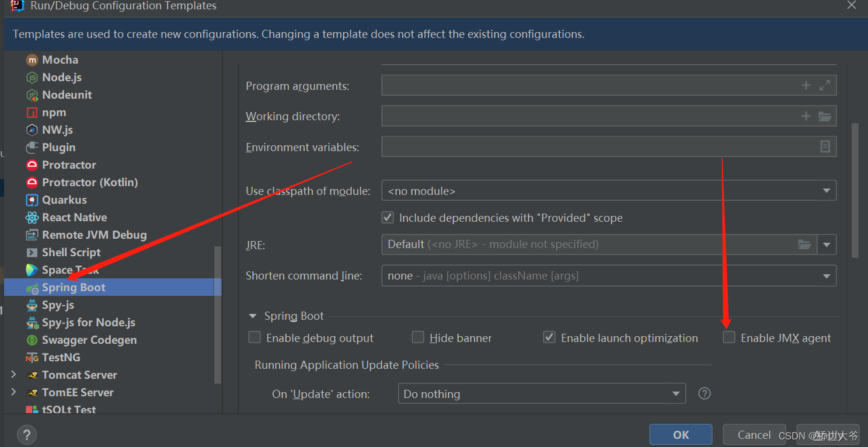Open Use classpath of module dropdown

point(609,191)
